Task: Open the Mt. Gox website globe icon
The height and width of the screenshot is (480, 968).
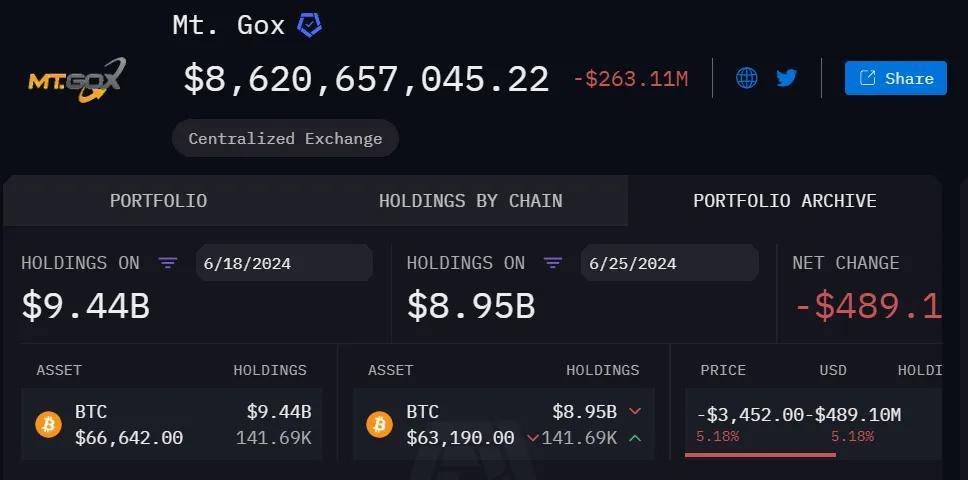Action: (747, 78)
